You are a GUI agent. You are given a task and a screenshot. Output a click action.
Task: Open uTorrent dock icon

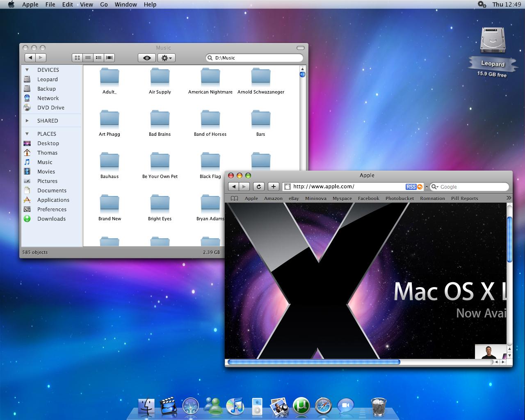[301, 406]
